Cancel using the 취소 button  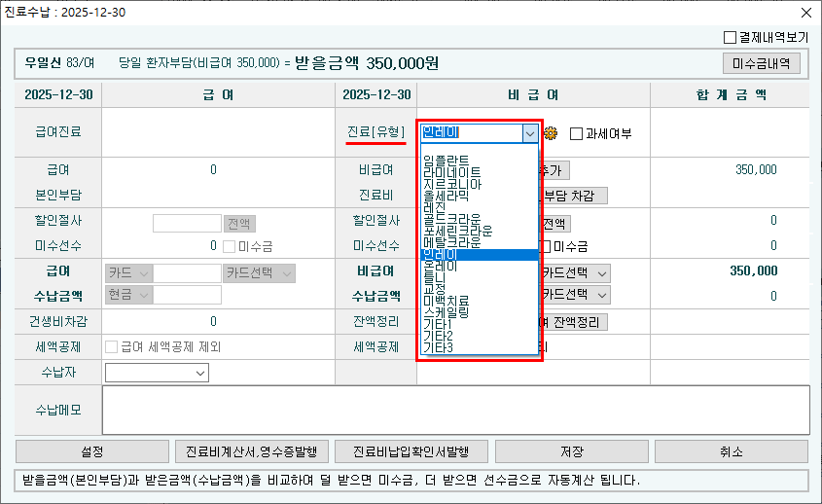pos(730,451)
